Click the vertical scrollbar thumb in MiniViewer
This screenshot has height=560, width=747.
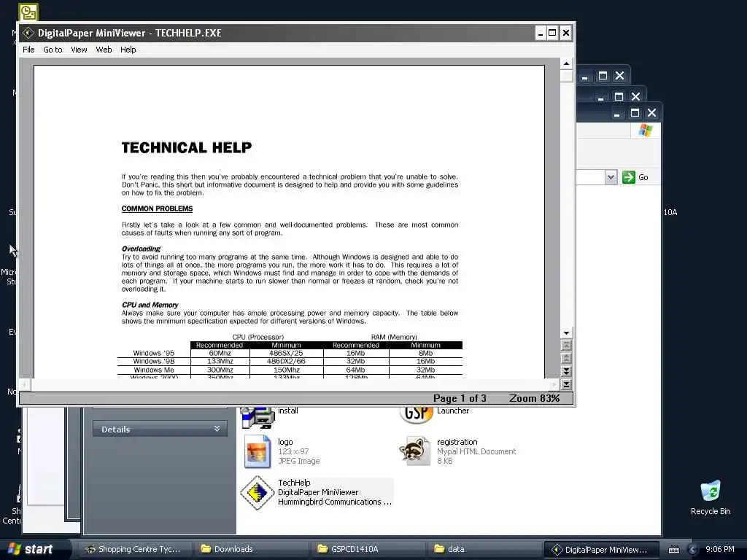[566, 76]
